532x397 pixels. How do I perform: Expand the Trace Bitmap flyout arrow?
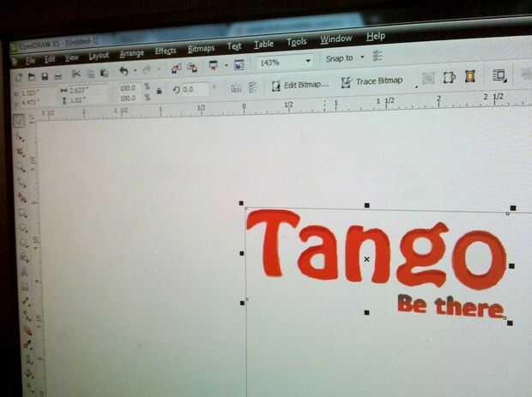pos(416,87)
